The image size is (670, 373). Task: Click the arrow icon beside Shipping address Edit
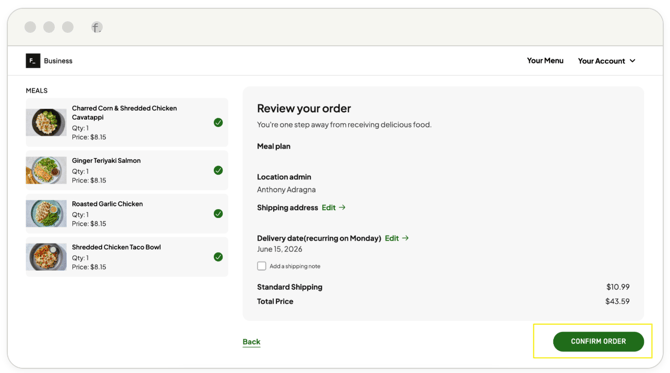[342, 208]
